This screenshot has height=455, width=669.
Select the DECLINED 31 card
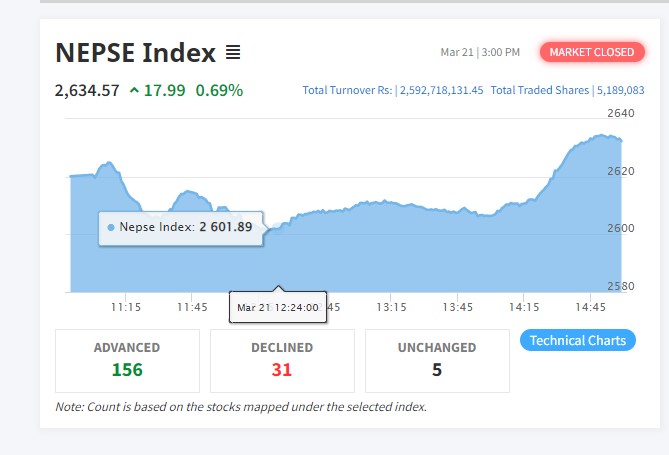[282, 361]
